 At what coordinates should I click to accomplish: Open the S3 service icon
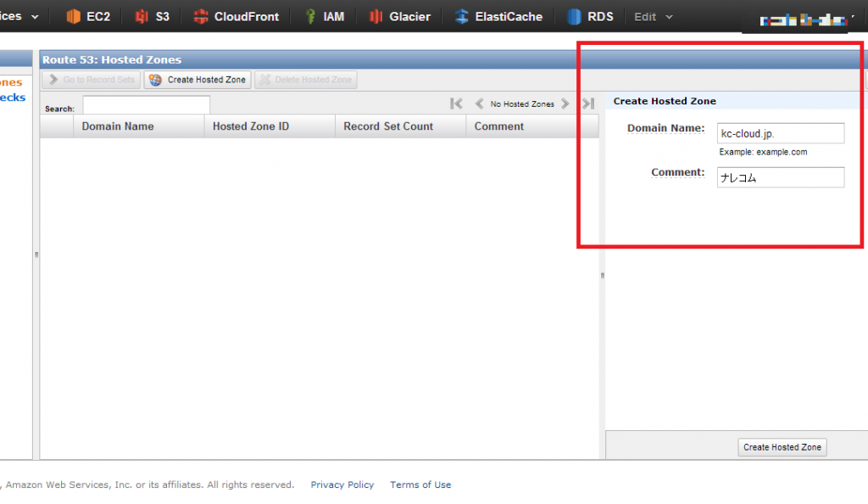pyautogui.click(x=142, y=17)
